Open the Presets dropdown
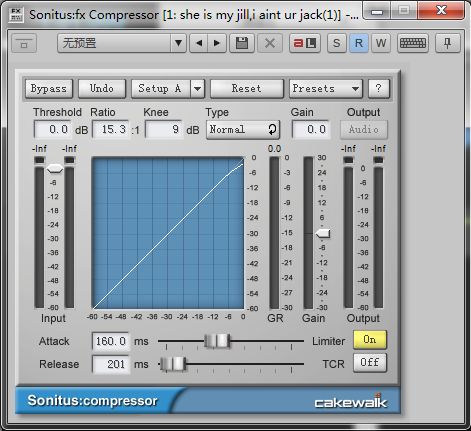The image size is (471, 431). 326,89
